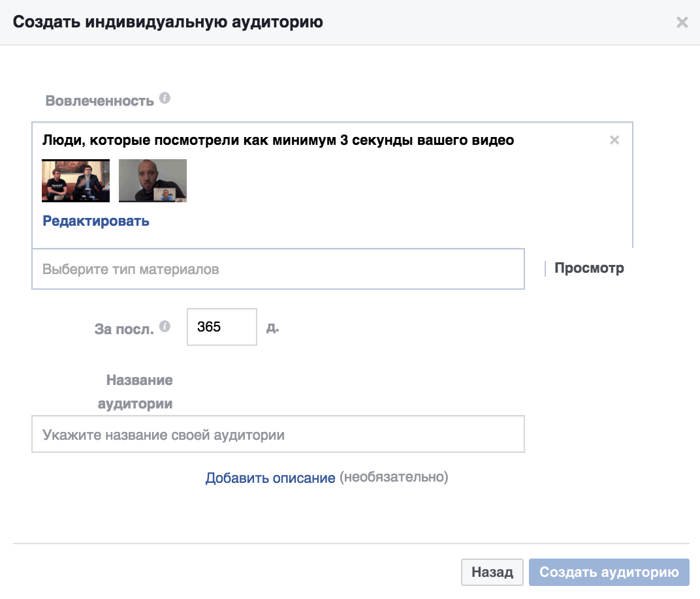Close the Создать индивидуальную аудиторию dialog
700x599 pixels.
pos(682,22)
